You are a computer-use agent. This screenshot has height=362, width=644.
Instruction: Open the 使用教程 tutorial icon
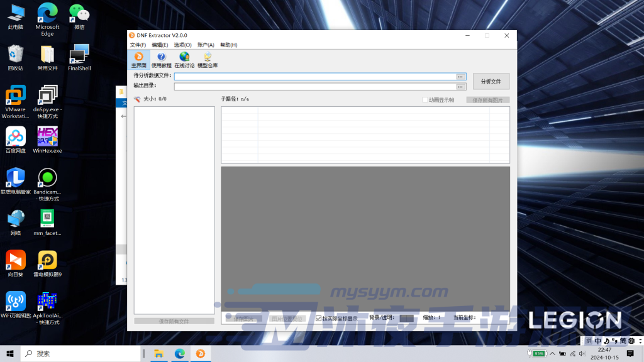[161, 60]
